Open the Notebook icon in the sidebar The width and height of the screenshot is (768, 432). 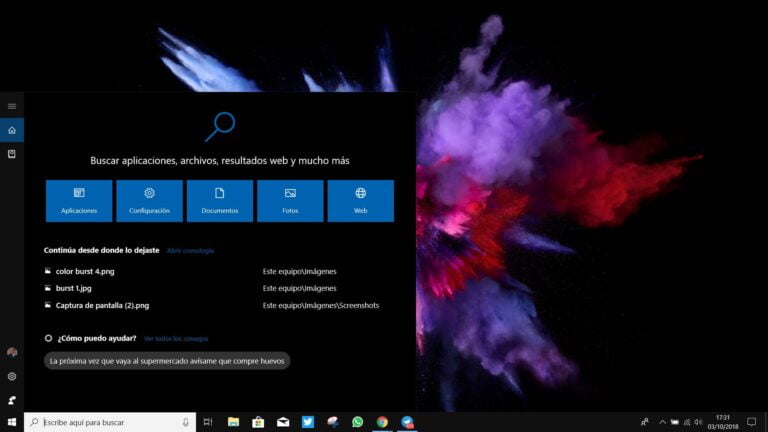[12, 154]
